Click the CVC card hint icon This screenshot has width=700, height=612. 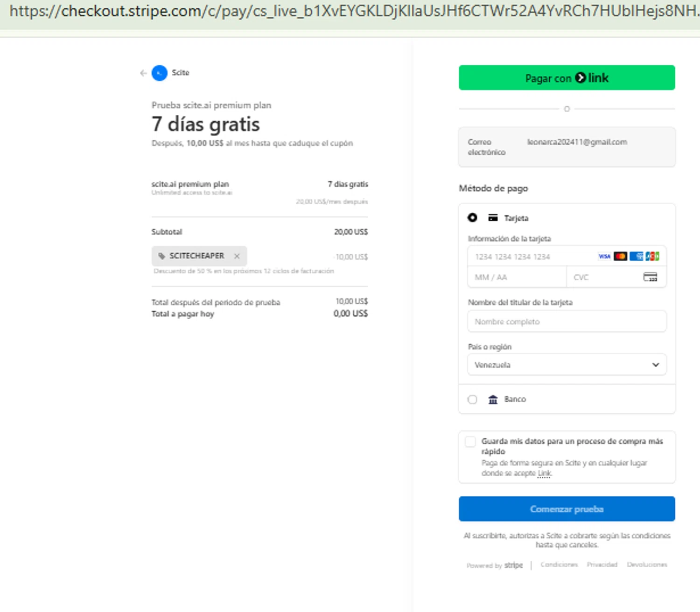pos(650,277)
